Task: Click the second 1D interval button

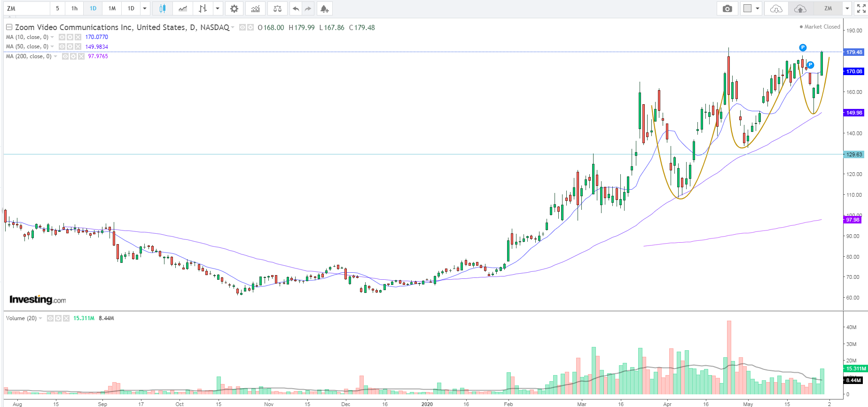Action: click(x=131, y=8)
